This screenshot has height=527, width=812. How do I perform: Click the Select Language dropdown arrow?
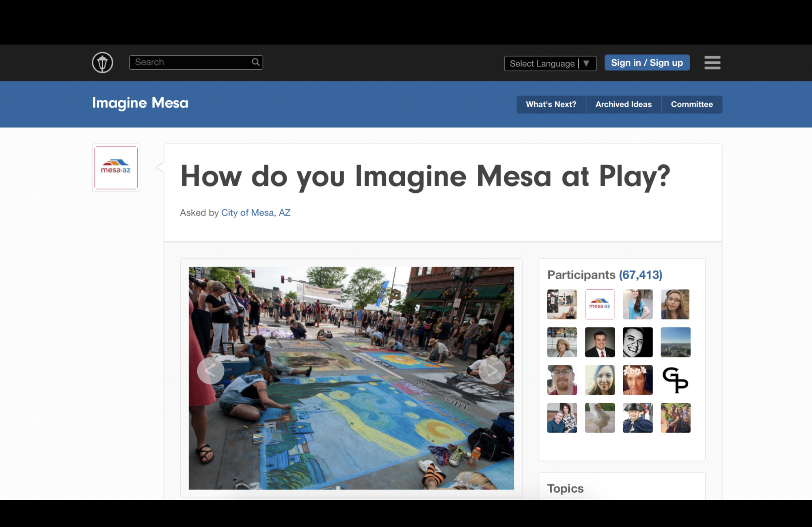(586, 64)
